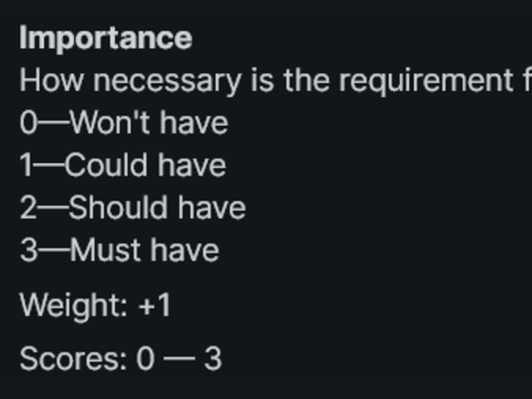This screenshot has height=399, width=532.
Task: Click the Importance heading
Action: click(106, 39)
